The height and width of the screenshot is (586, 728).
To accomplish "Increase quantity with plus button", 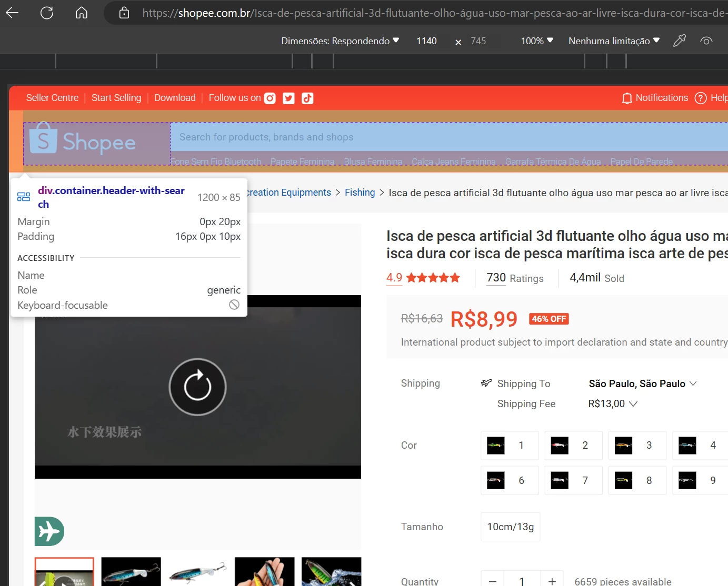I will click(x=552, y=581).
